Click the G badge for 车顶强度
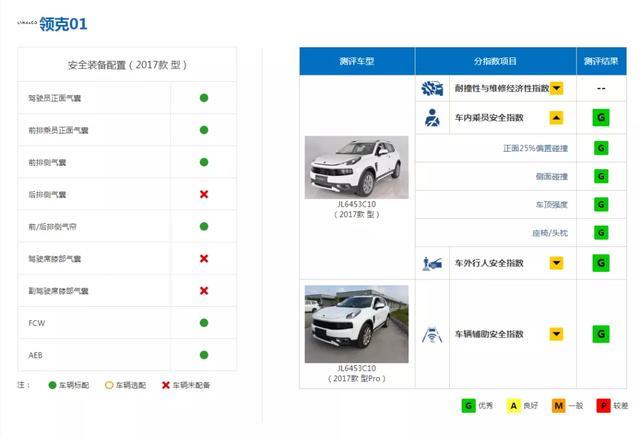640x437 pixels. tap(601, 204)
